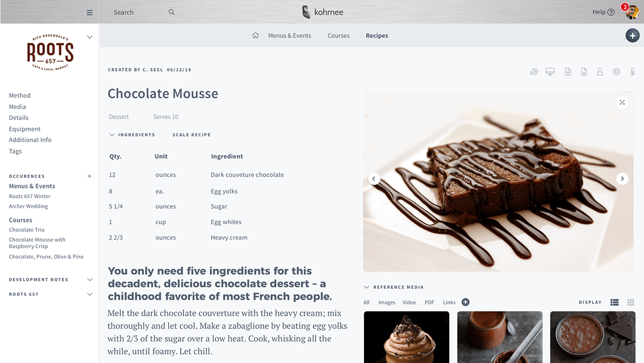This screenshot has height=363, width=644.
Task: Jump to Equipment section
Action: [25, 129]
